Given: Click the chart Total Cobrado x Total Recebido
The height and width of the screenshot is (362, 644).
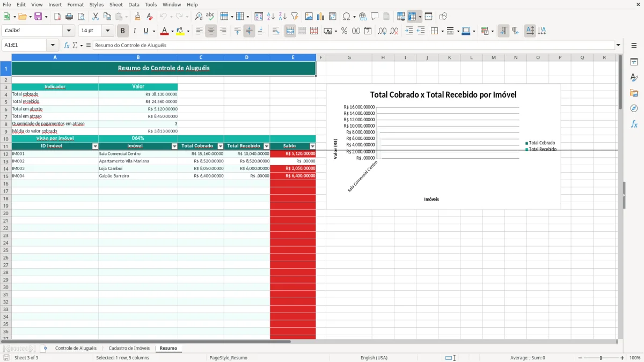Looking at the screenshot, I should (x=443, y=146).
